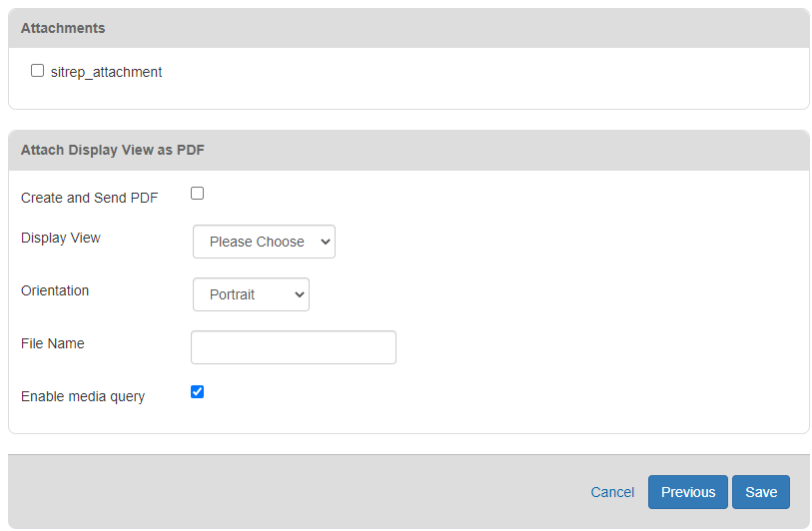The image size is (812, 531).
Task: Click the chevron arrow on the Display View select
Action: [326, 242]
